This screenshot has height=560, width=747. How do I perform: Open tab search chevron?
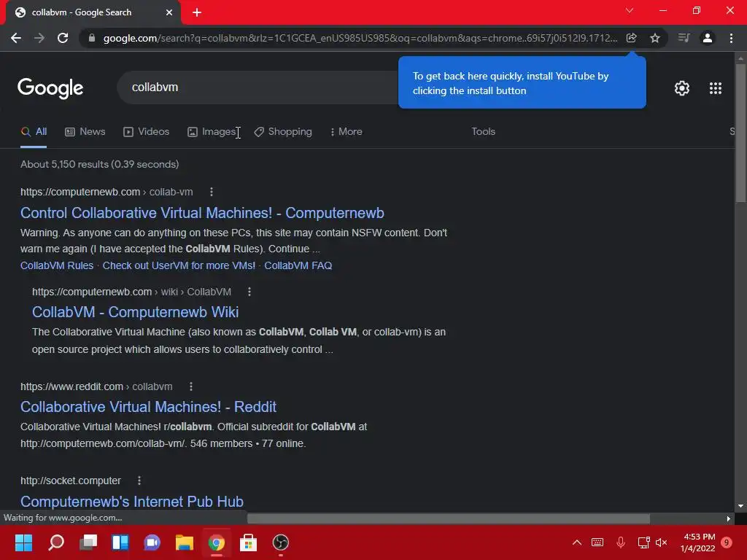click(x=630, y=10)
